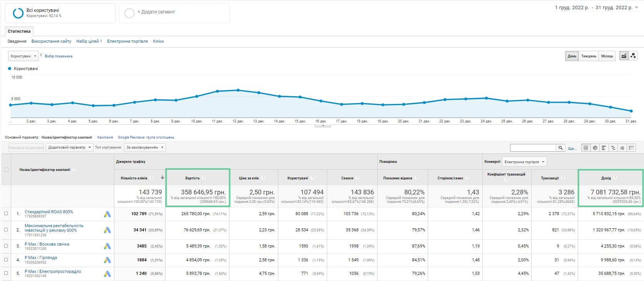Open Електронна торгівля conversions dropdown
The height and width of the screenshot is (281, 644).
point(524,162)
